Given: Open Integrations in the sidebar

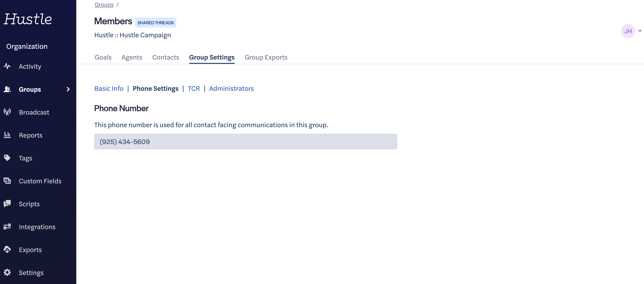Looking at the screenshot, I should 37,227.
